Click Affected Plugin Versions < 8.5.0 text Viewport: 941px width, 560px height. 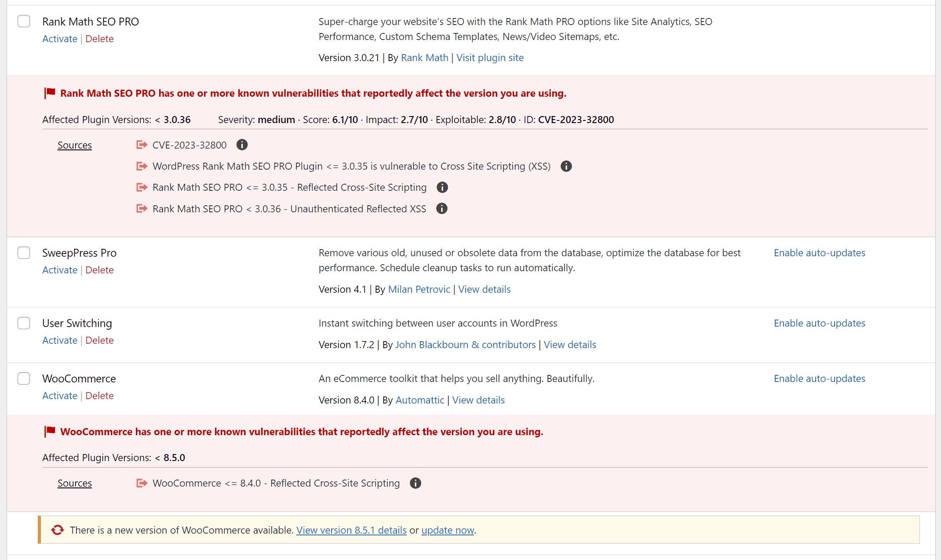coord(113,458)
